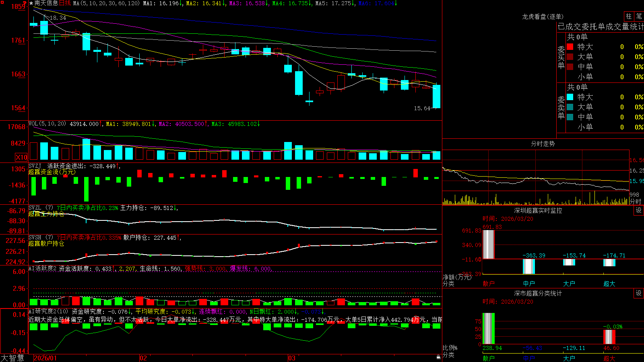This screenshot has width=644, height=362.
Task: Click the 18.34 high price annotation
Action: (58, 18)
